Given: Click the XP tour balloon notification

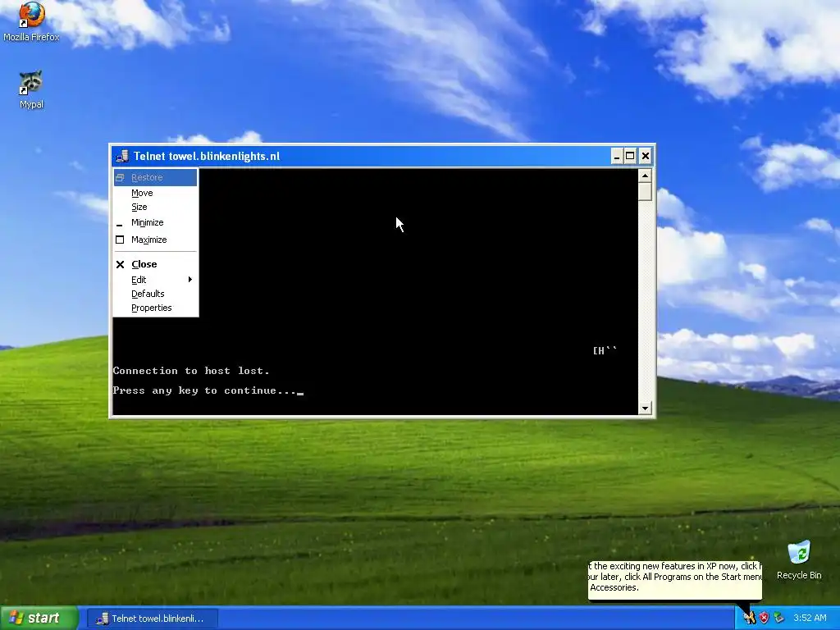Looking at the screenshot, I should pyautogui.click(x=675, y=580).
